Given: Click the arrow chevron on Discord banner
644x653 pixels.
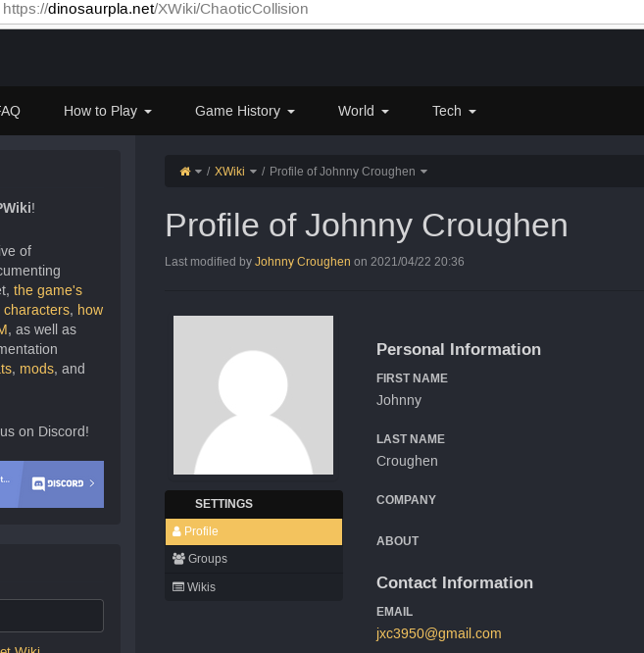Looking at the screenshot, I should point(92,483).
